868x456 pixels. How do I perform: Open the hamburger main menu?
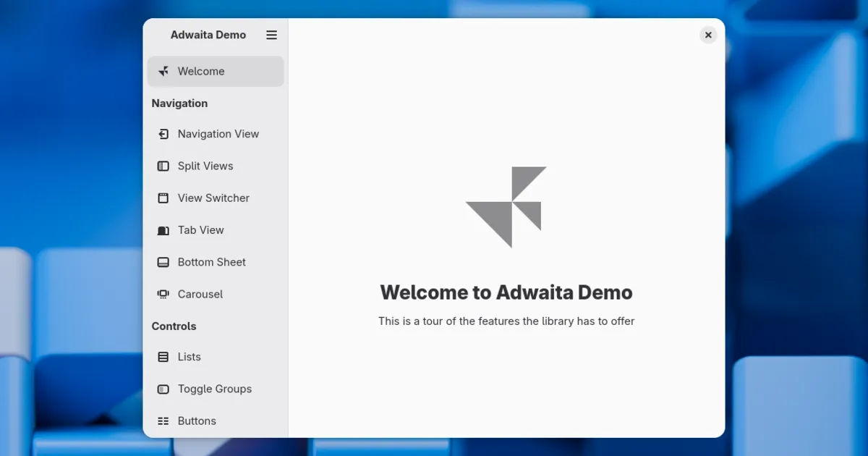coord(271,35)
